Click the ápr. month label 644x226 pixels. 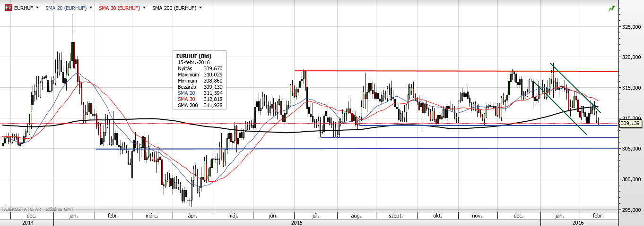pos(191,216)
